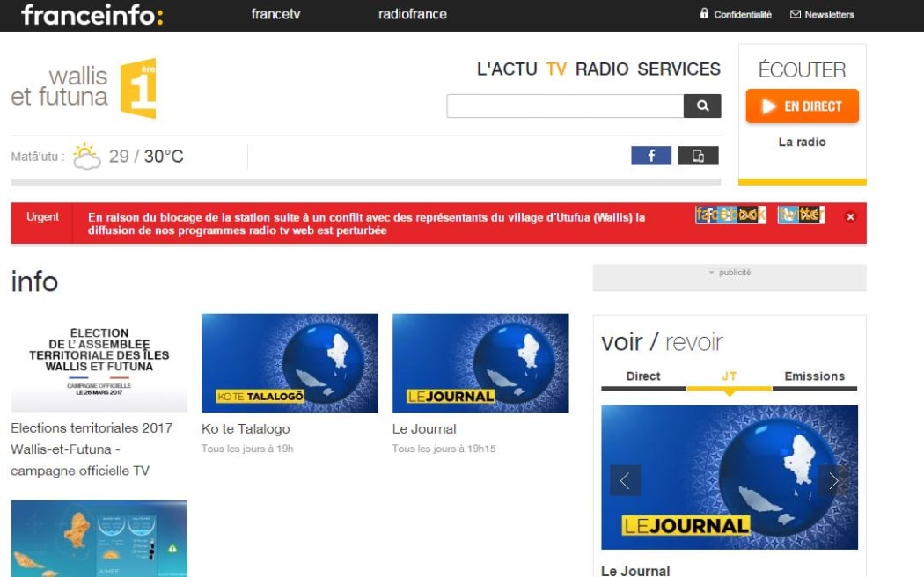
Task: Click Le Journal caption below carousel
Action: coord(635,571)
